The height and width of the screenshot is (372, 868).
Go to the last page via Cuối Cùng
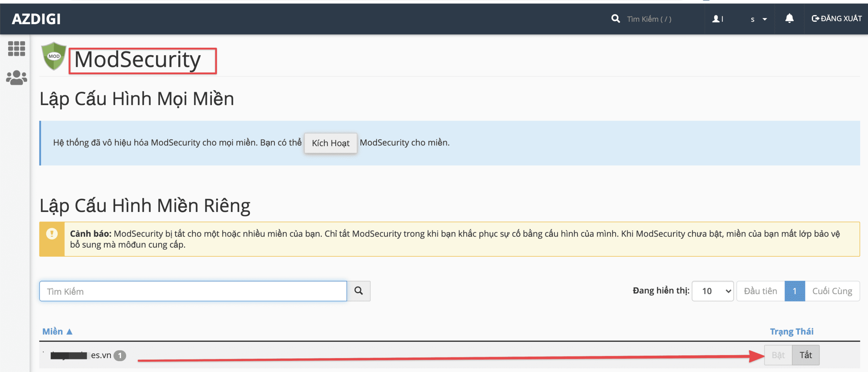tap(832, 291)
